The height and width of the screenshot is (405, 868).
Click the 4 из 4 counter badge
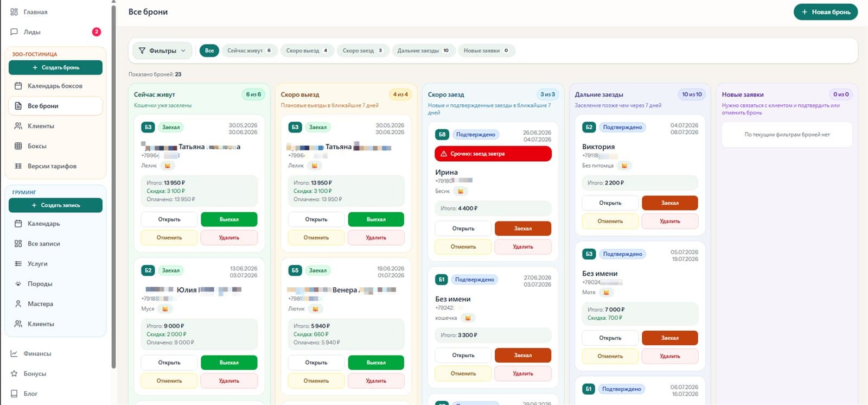tap(400, 94)
